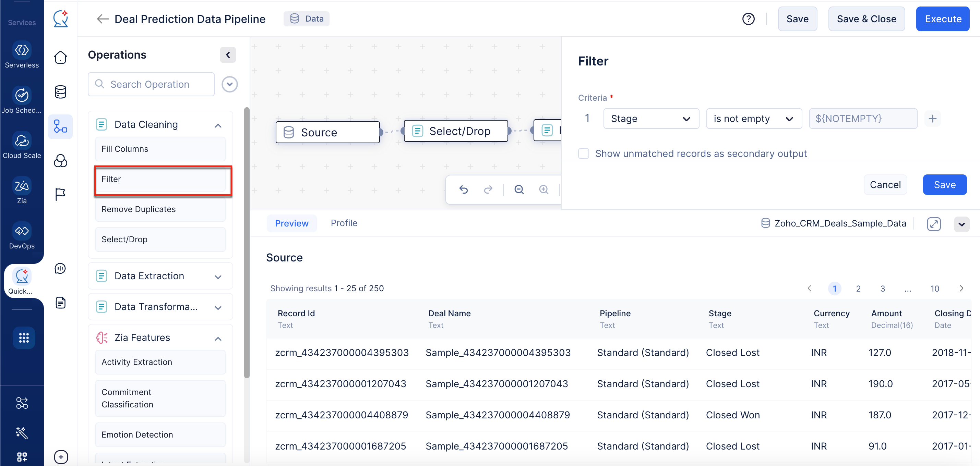Redo the pipeline action
The height and width of the screenshot is (466, 980).
click(x=488, y=189)
